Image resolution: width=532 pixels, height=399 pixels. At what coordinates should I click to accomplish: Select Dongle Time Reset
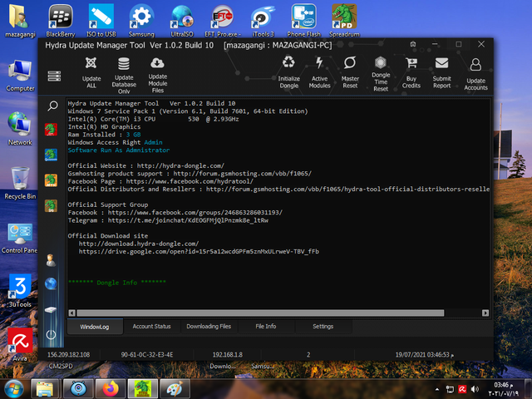point(381,74)
